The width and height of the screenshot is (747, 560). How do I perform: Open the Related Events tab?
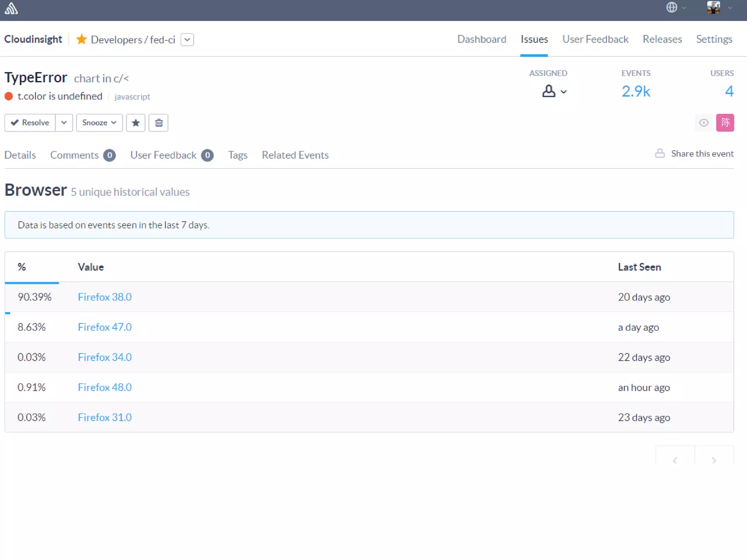coord(295,155)
